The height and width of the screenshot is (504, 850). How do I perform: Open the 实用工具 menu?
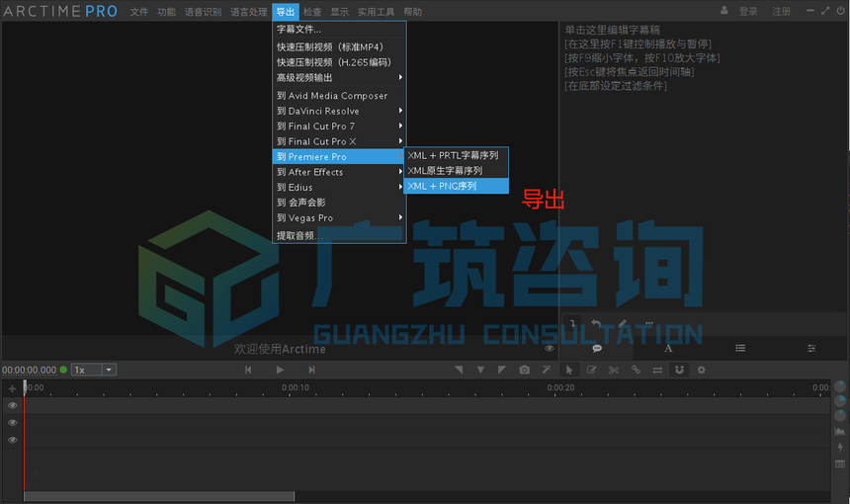[376, 12]
